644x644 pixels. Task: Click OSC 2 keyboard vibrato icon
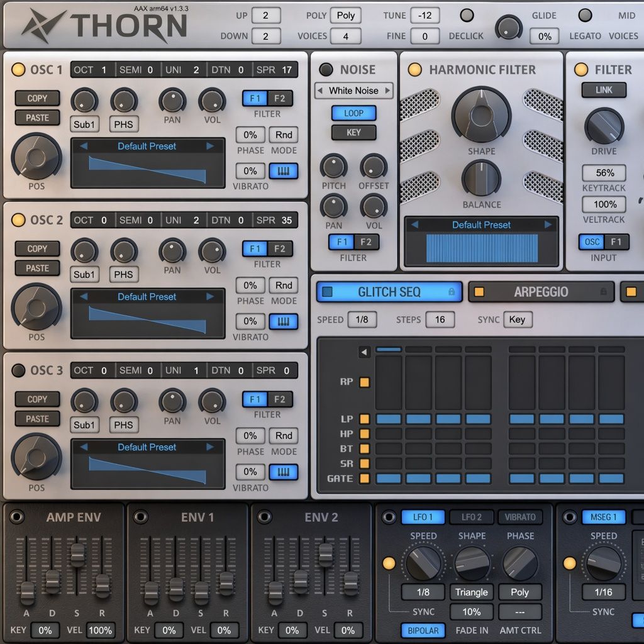[x=284, y=321]
